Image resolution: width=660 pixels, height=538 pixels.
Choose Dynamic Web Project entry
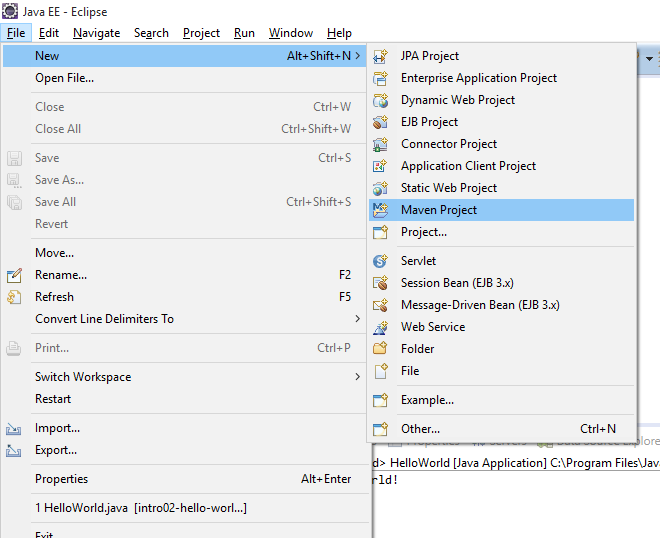(501, 100)
